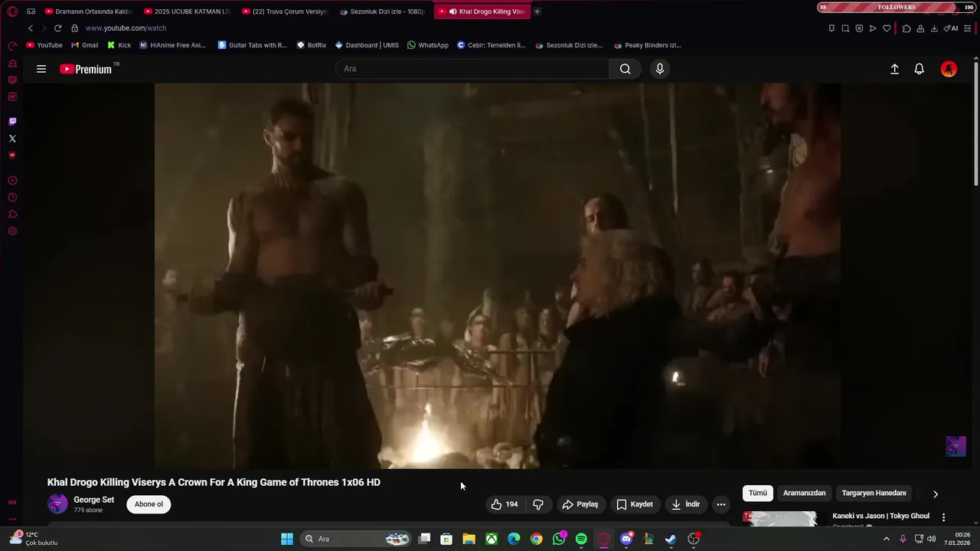This screenshot has width=980, height=551.
Task: Reload the current YouTube page
Action: 57,28
